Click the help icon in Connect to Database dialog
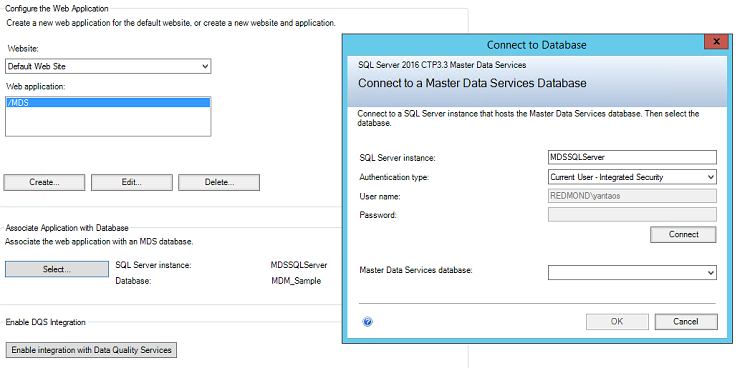 pyautogui.click(x=367, y=322)
